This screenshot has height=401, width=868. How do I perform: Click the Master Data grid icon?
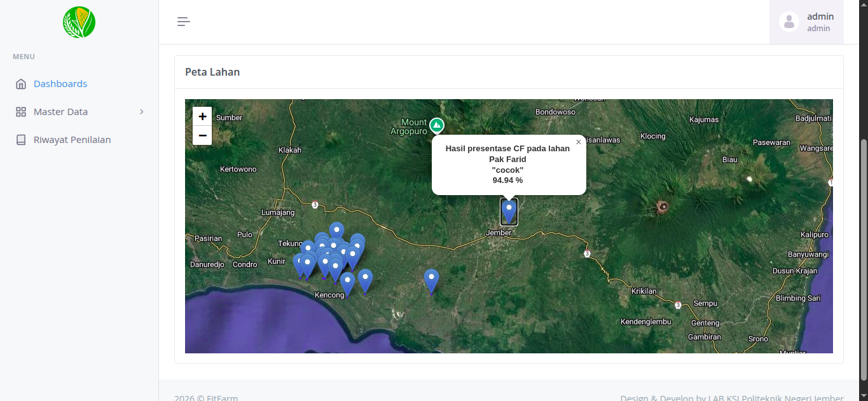21,112
